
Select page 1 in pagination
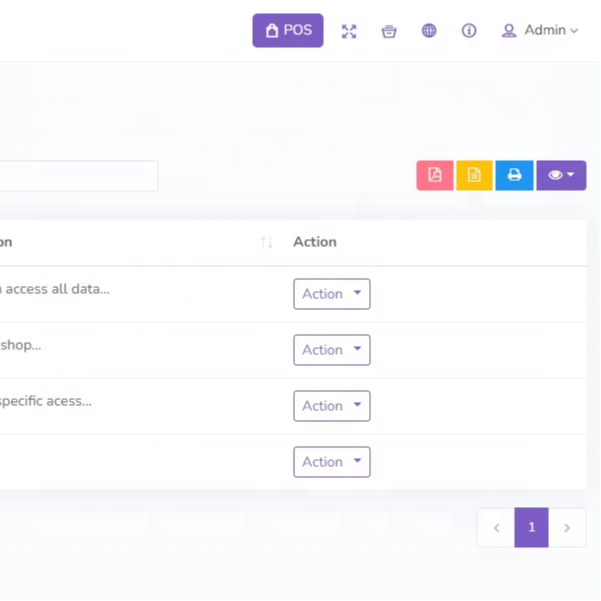(531, 528)
